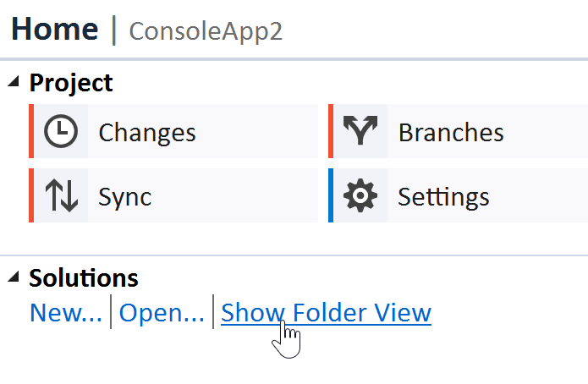Click the red bar beside Branches
This screenshot has width=588, height=384.
[331, 132]
